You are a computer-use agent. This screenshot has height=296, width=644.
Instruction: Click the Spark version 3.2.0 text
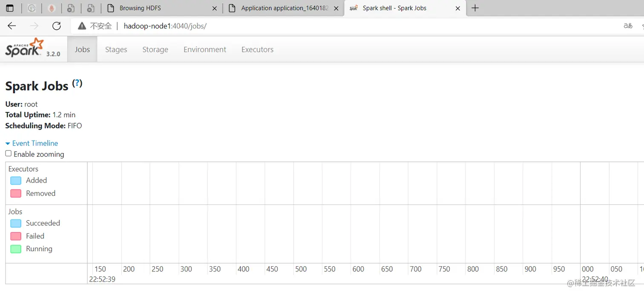click(x=53, y=54)
